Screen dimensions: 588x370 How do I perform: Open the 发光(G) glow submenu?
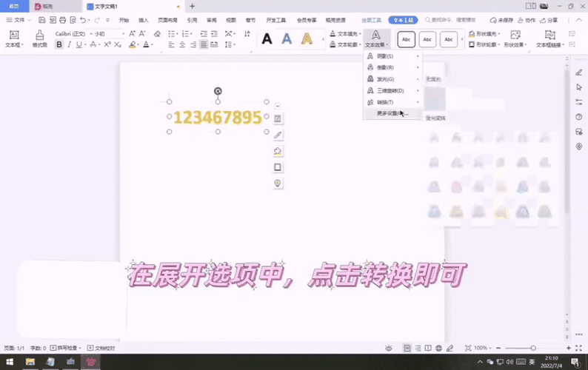point(392,79)
